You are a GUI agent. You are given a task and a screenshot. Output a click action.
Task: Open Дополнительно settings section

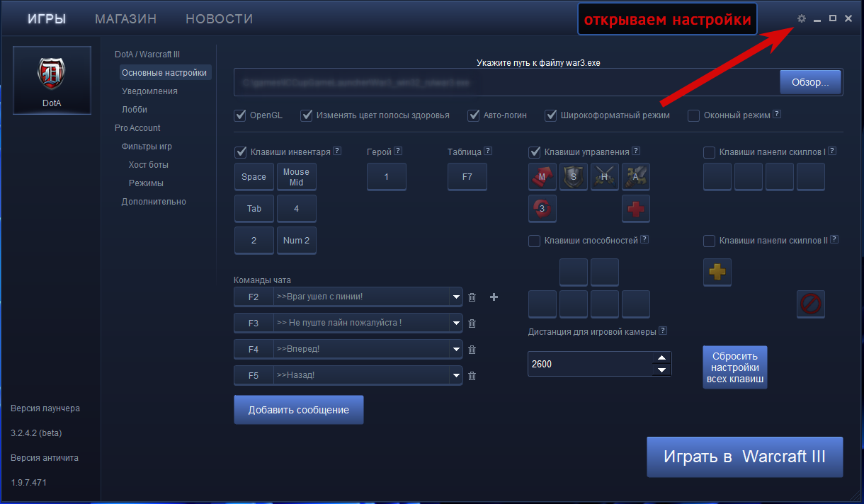pos(154,202)
